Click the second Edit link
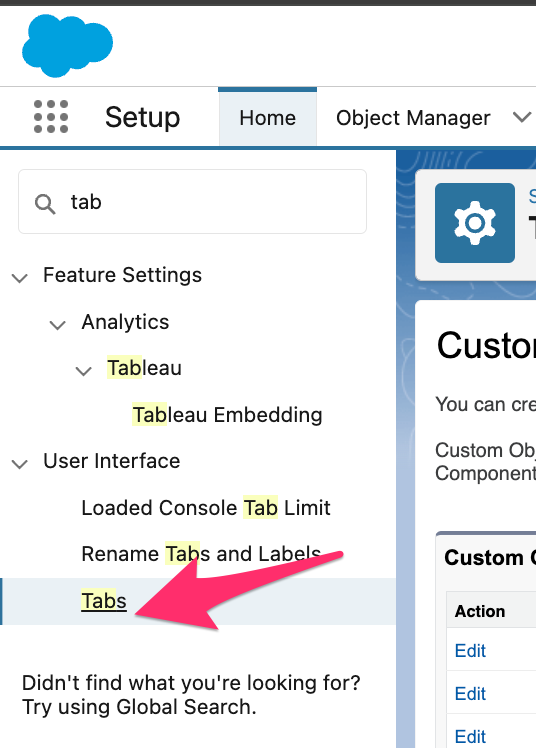536x748 pixels. [470, 693]
